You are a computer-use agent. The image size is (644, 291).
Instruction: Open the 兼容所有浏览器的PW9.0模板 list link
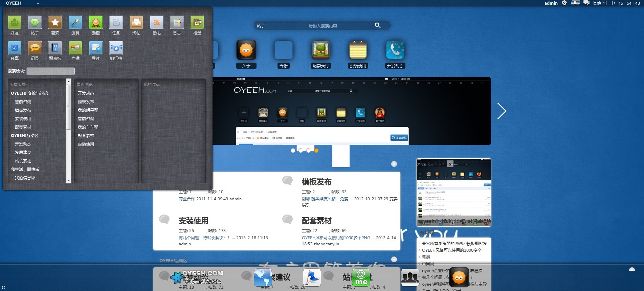454,244
